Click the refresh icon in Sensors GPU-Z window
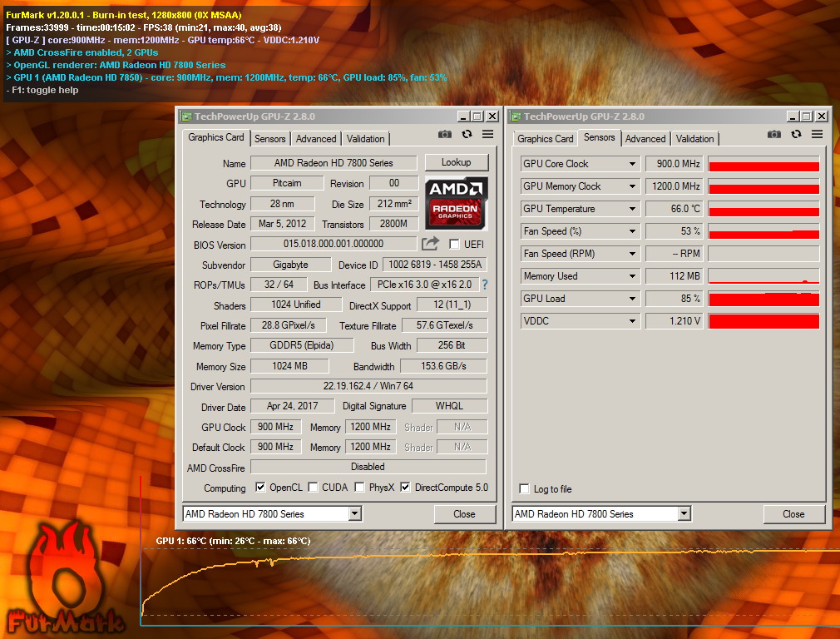This screenshot has height=639, width=840. tap(796, 134)
